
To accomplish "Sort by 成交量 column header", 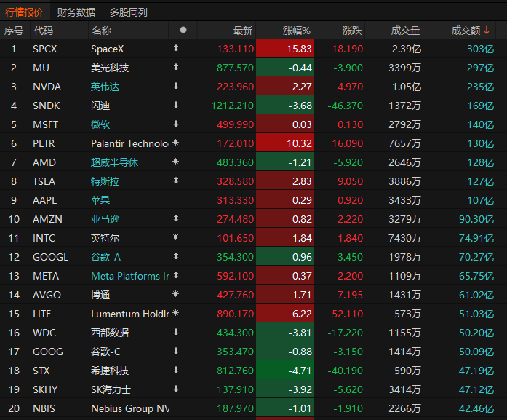I will (405, 31).
